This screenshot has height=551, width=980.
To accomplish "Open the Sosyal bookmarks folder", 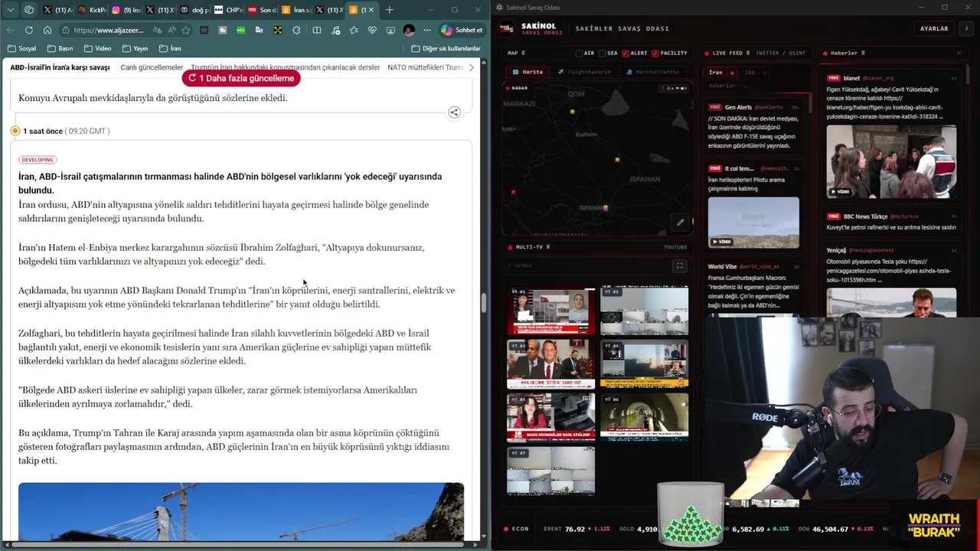I will (21, 48).
